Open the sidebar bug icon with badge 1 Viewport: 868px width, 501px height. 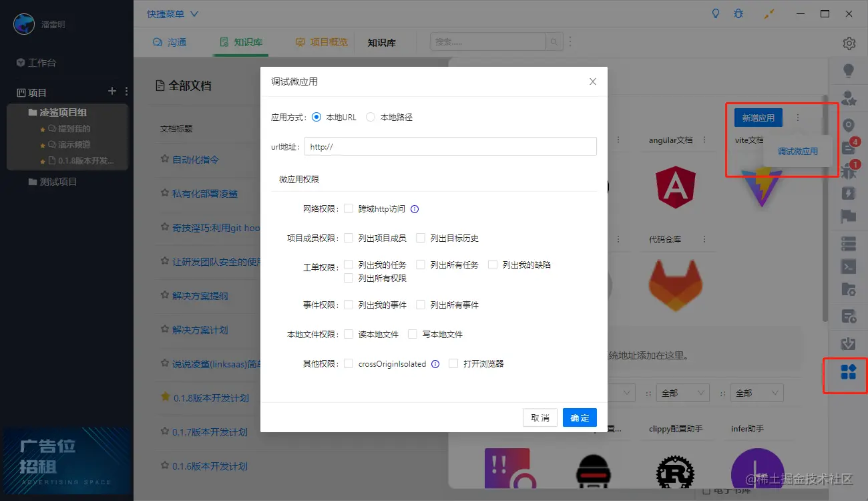click(849, 170)
